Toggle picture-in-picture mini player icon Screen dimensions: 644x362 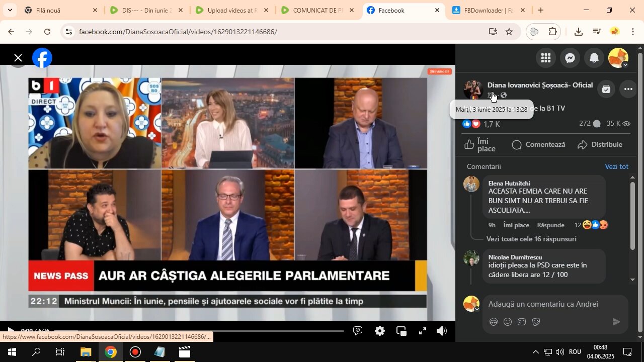click(401, 331)
